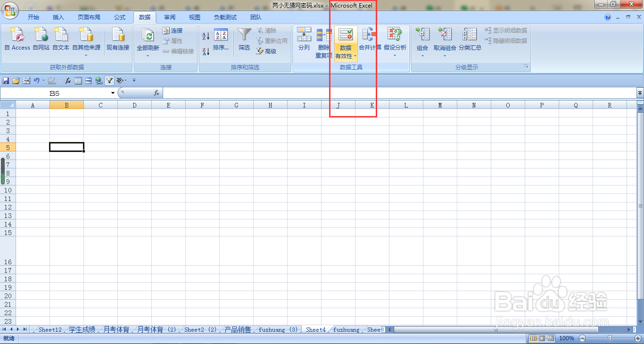Click the 100% zoom level
This screenshot has width=644, height=344.
click(566, 338)
